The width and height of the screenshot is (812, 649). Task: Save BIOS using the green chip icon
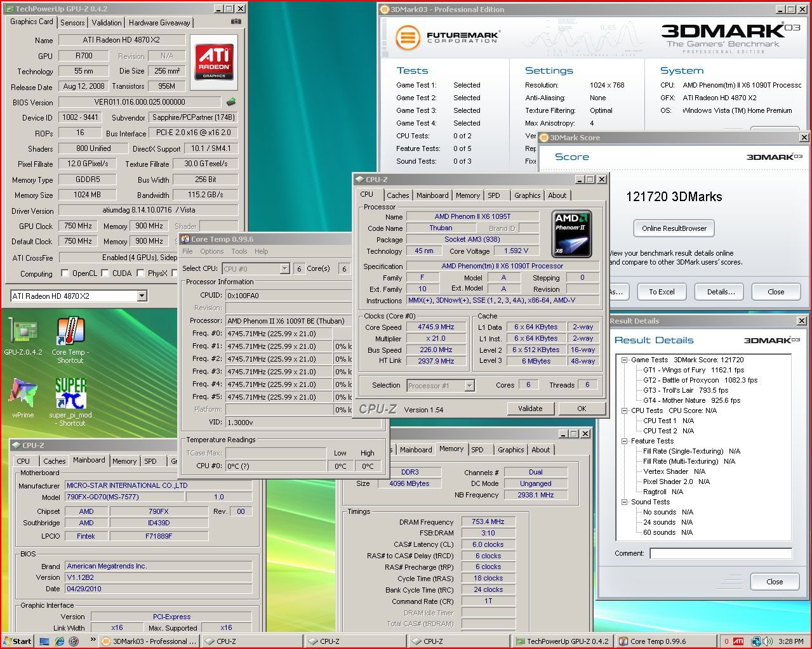click(x=231, y=102)
